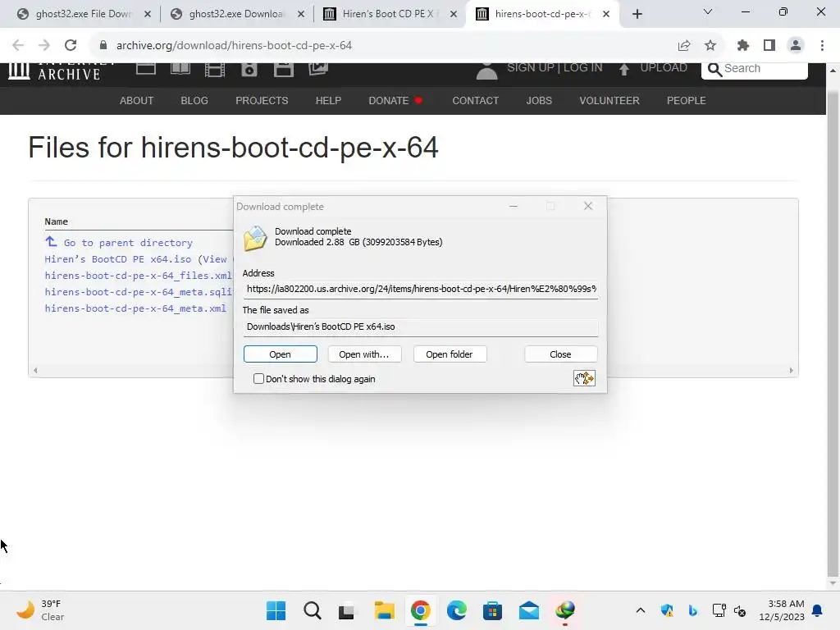Screen dimensions: 840x630
Task: Bookmark this page with star icon
Action: point(710,45)
